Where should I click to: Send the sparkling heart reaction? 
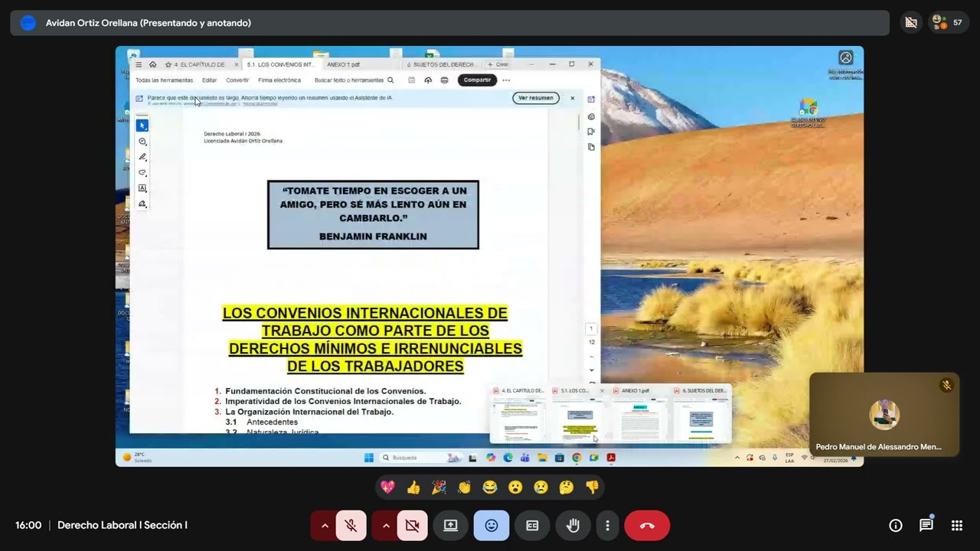point(388,487)
